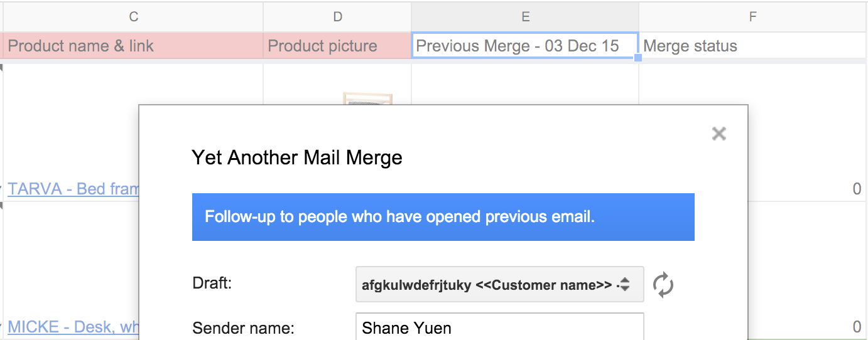Image resolution: width=868 pixels, height=340 pixels.
Task: Click the product picture thumbnail in column D
Action: pos(368,98)
